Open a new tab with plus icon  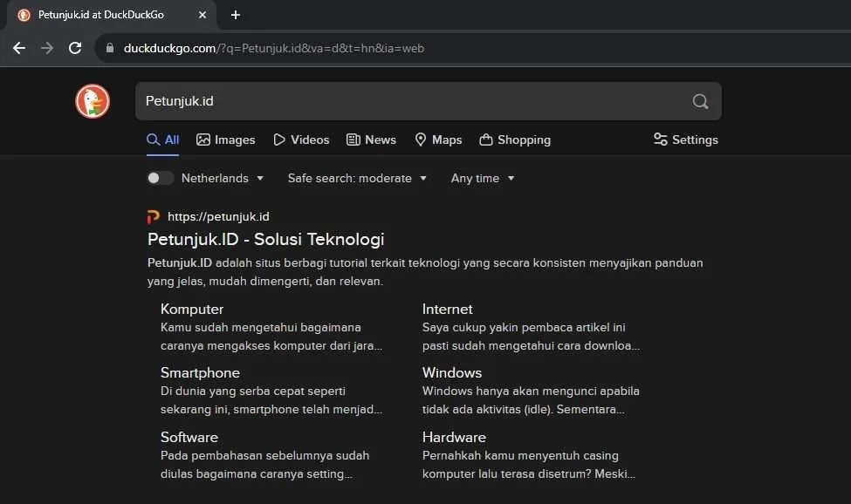pyautogui.click(x=236, y=15)
